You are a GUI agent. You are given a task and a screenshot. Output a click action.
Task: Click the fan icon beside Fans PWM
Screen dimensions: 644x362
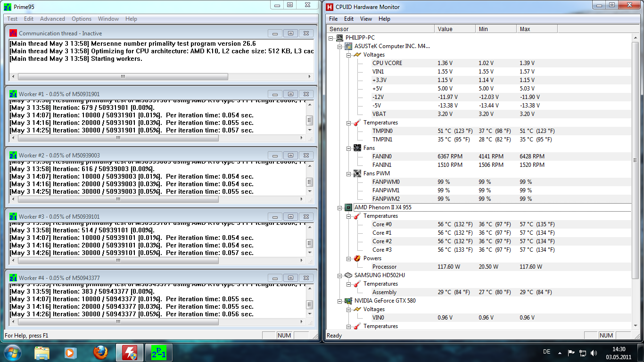pos(357,173)
